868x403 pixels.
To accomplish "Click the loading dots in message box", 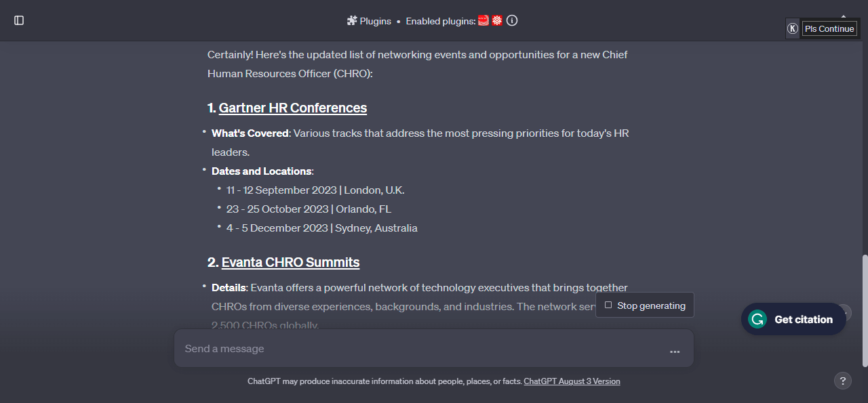I will [675, 352].
